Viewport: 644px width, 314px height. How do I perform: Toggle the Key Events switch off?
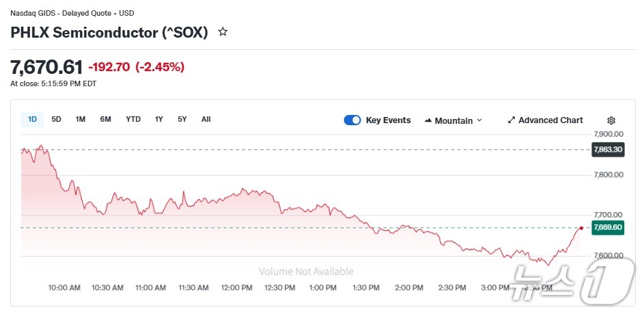(352, 120)
